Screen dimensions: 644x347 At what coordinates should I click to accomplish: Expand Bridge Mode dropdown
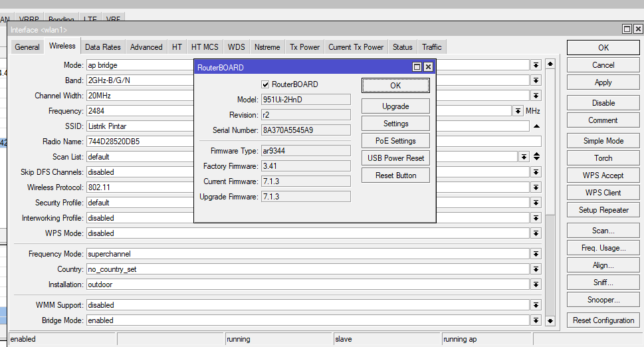pos(536,320)
